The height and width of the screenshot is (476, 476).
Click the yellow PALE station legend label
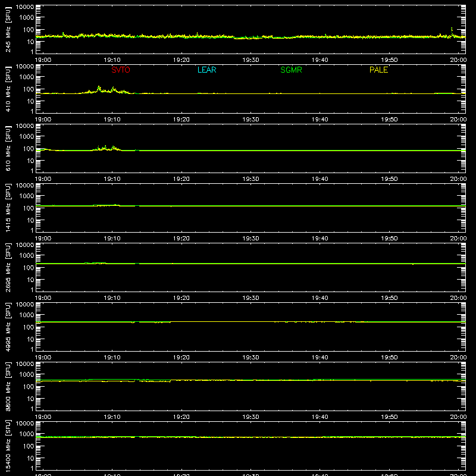coord(378,70)
